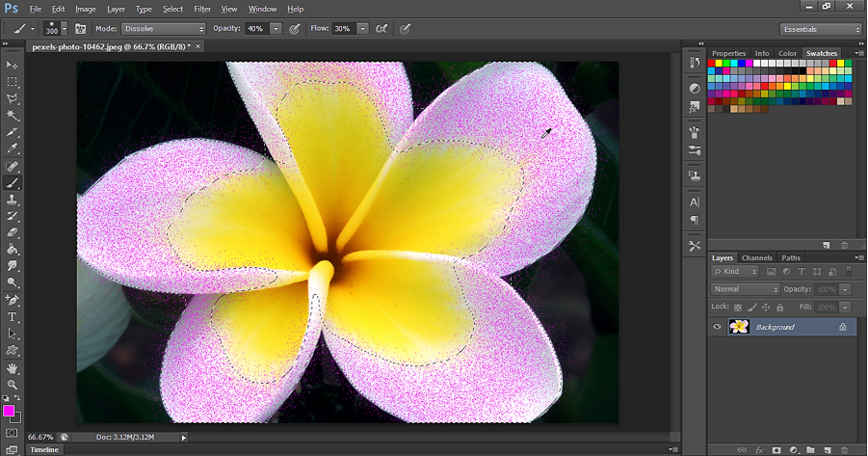
Task: Open the Timeline panel tab
Action: coord(44,450)
